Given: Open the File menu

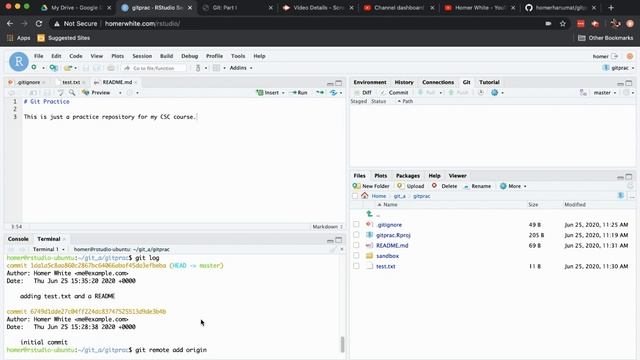Looking at the screenshot, I should click(x=39, y=56).
